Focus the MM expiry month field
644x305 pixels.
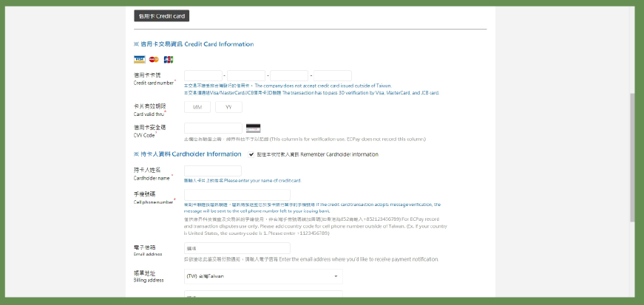pos(197,107)
